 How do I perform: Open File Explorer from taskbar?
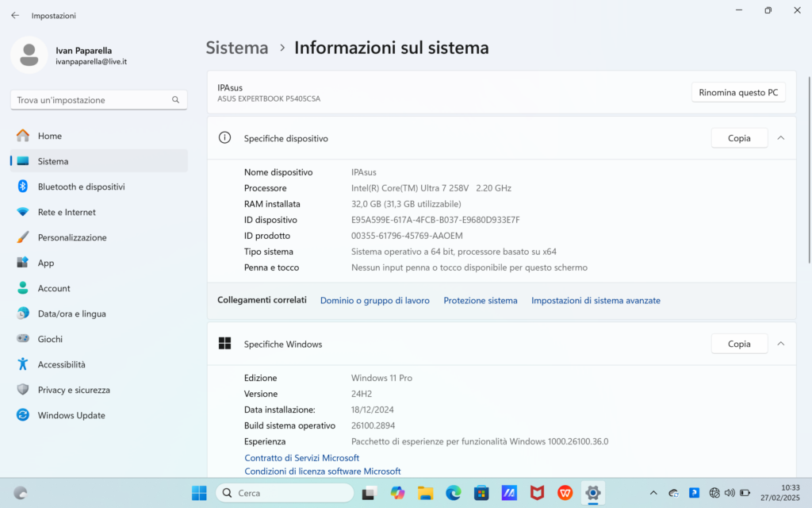click(x=426, y=493)
